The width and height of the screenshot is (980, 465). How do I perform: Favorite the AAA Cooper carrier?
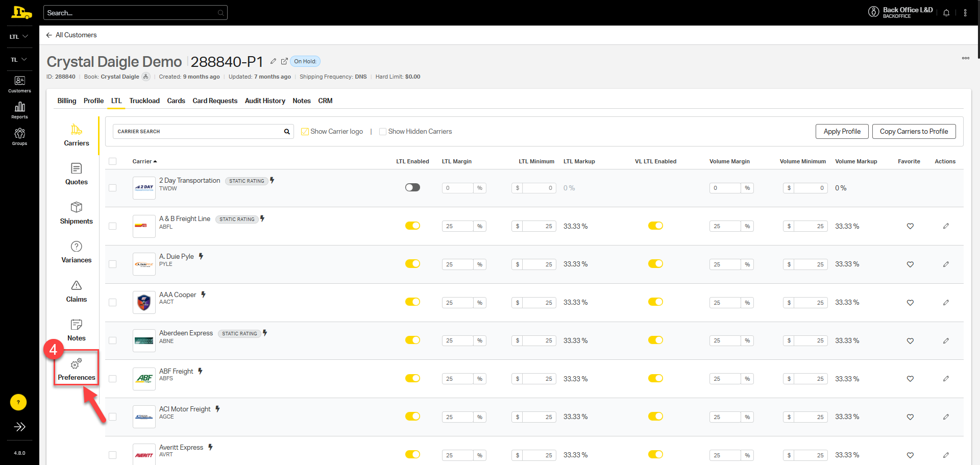click(x=910, y=303)
